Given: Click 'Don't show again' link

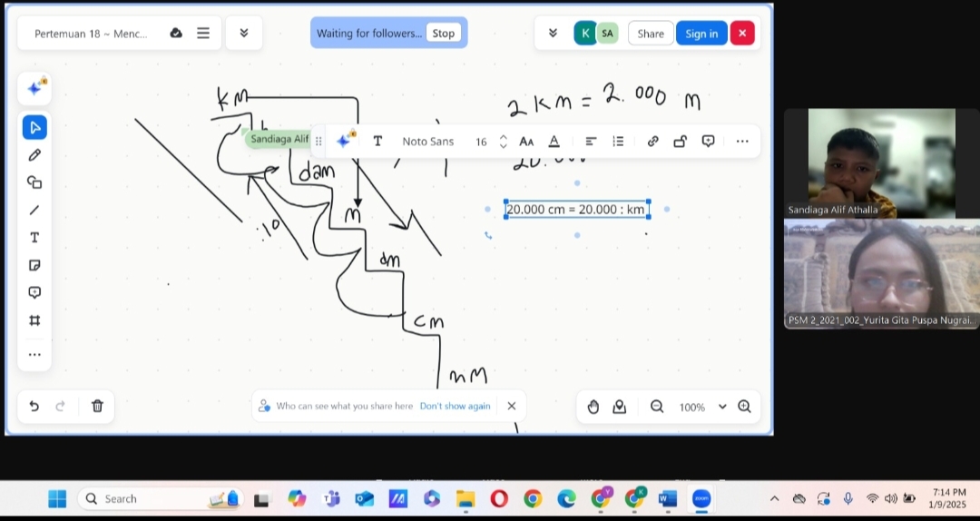Looking at the screenshot, I should click(455, 406).
